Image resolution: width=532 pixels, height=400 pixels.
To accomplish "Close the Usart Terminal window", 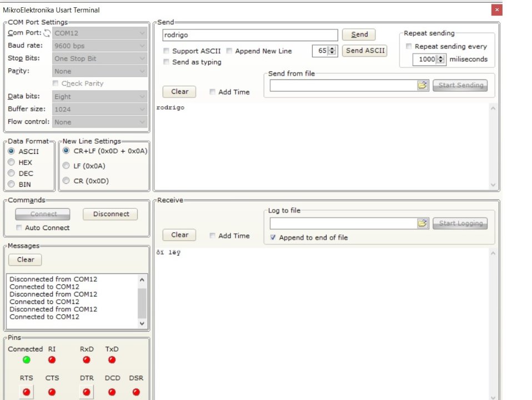I will pos(496,10).
